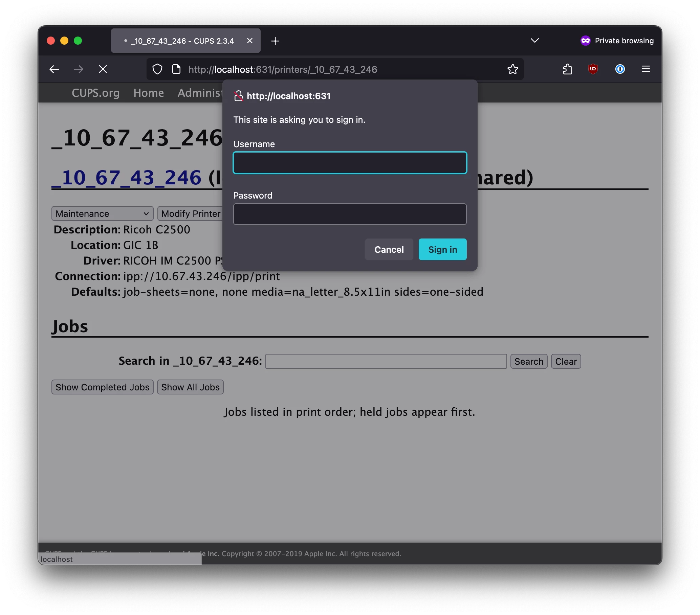Viewport: 700px width, 615px height.
Task: Open the 1Password extension icon
Action: pos(619,69)
